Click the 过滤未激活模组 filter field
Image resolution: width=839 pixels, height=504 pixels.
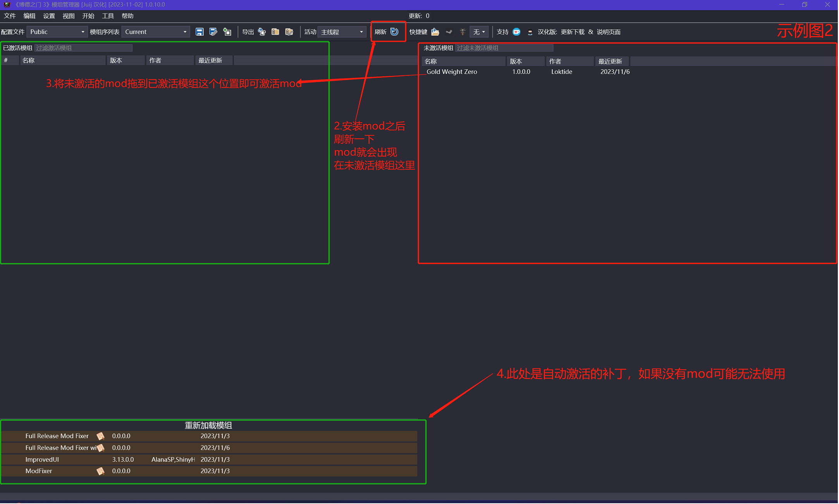click(504, 48)
